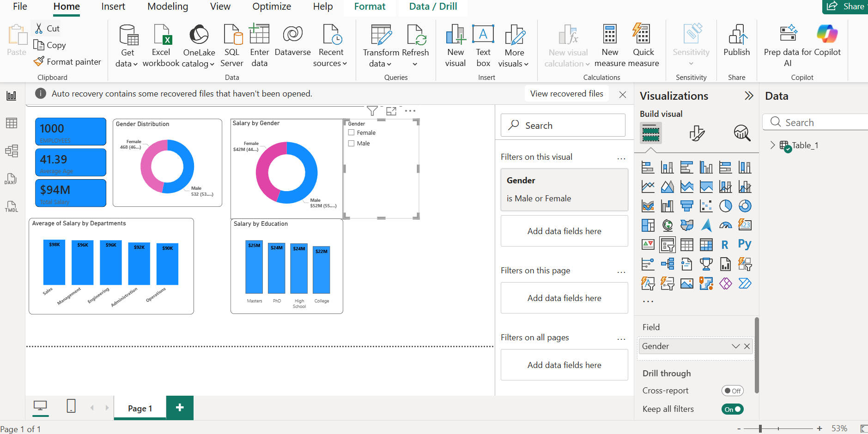Click the zoom out minus in status bar

click(739, 428)
